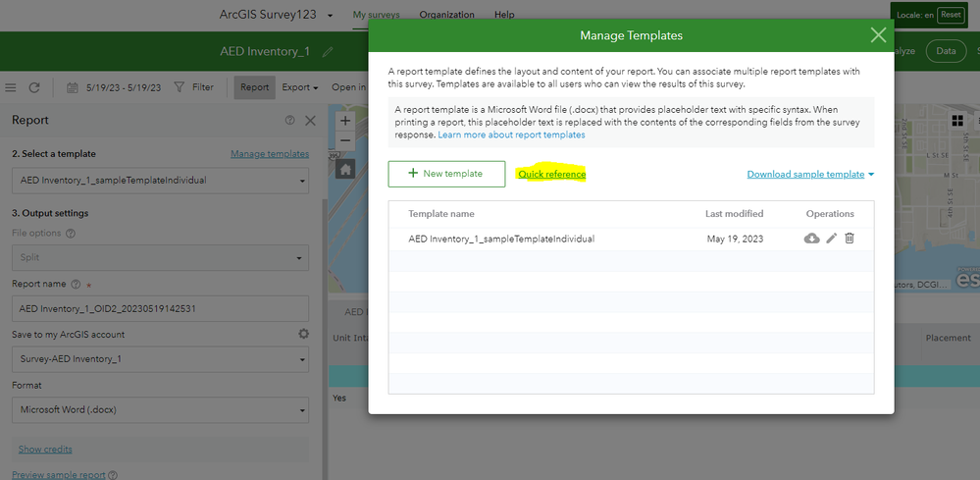Open the Manage templates link
Viewport: 980px width, 480px height.
[x=270, y=154]
